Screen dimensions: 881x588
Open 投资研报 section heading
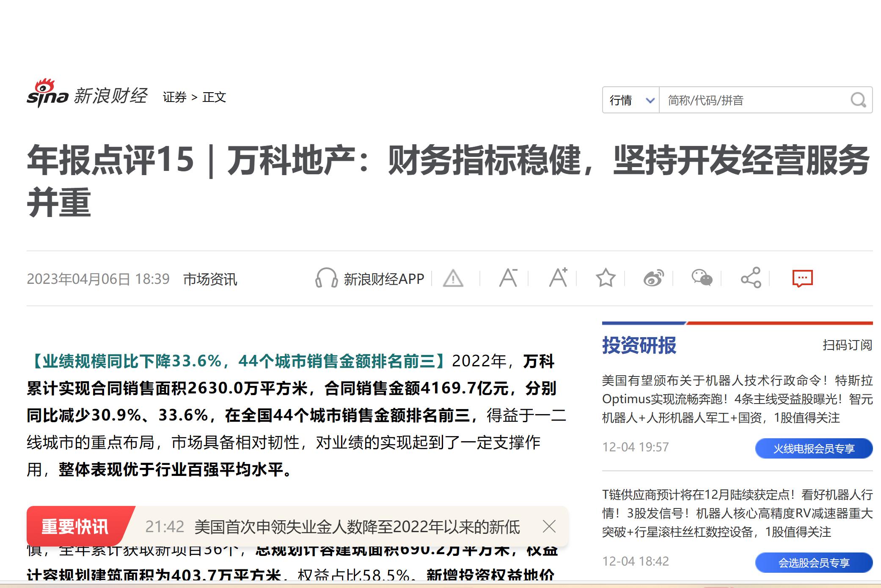pos(639,345)
